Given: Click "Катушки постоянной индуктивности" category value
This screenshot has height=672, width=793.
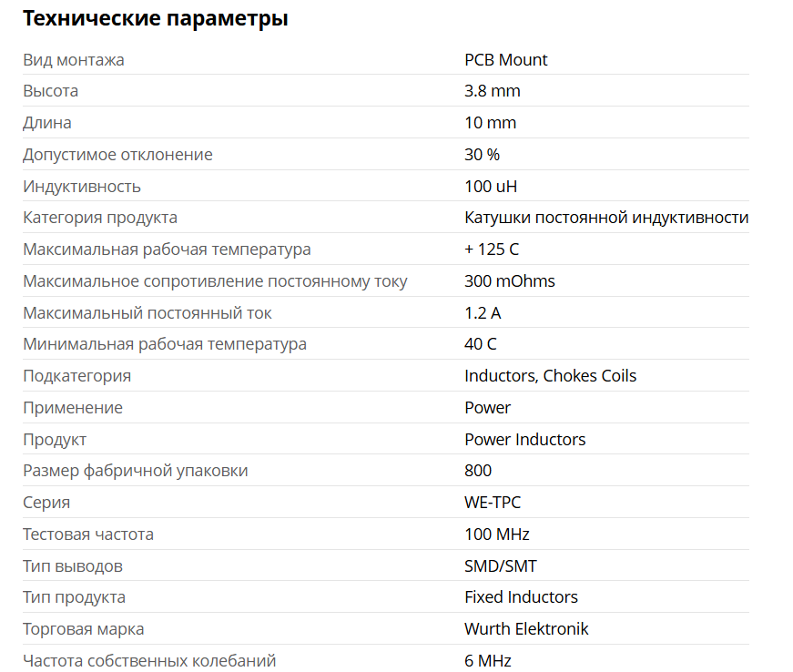Looking at the screenshot, I should tap(606, 218).
